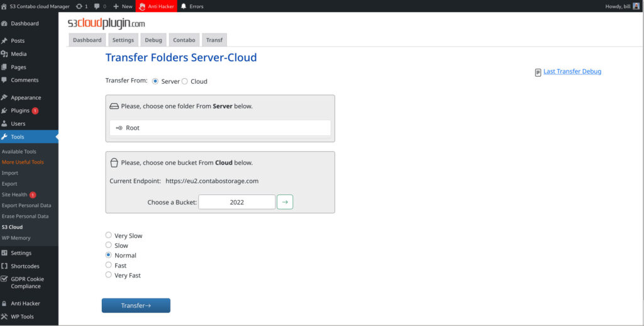Click the s3cloudplugin.com logo

[x=106, y=23]
